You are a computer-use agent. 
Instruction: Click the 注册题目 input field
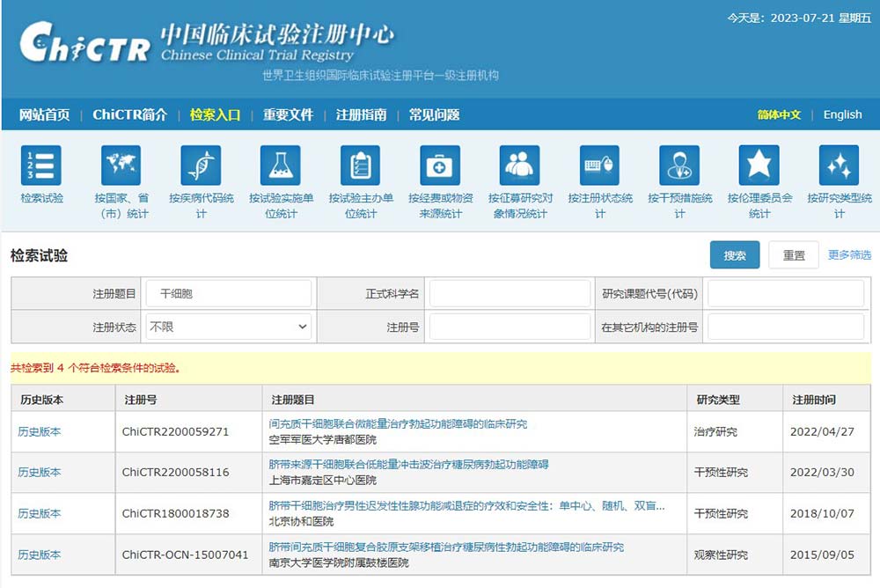click(x=229, y=294)
